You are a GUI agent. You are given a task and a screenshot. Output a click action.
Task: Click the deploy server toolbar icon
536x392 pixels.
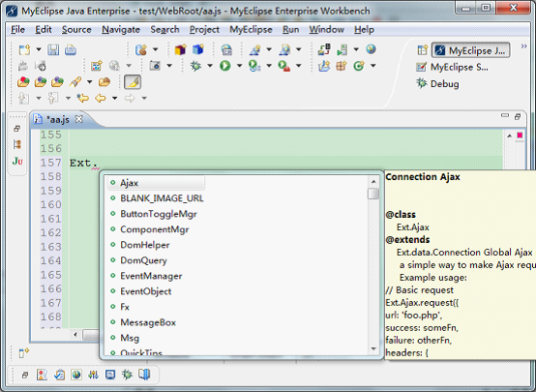pos(323,49)
